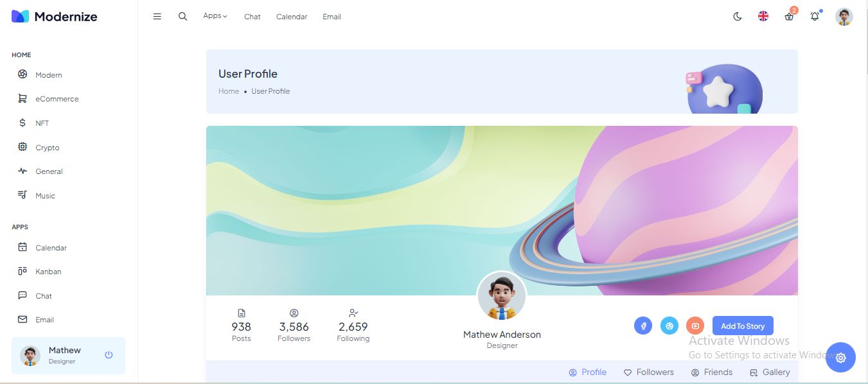This screenshot has height=384, width=868.
Task: Click the 3,586 Followers count
Action: tap(294, 327)
